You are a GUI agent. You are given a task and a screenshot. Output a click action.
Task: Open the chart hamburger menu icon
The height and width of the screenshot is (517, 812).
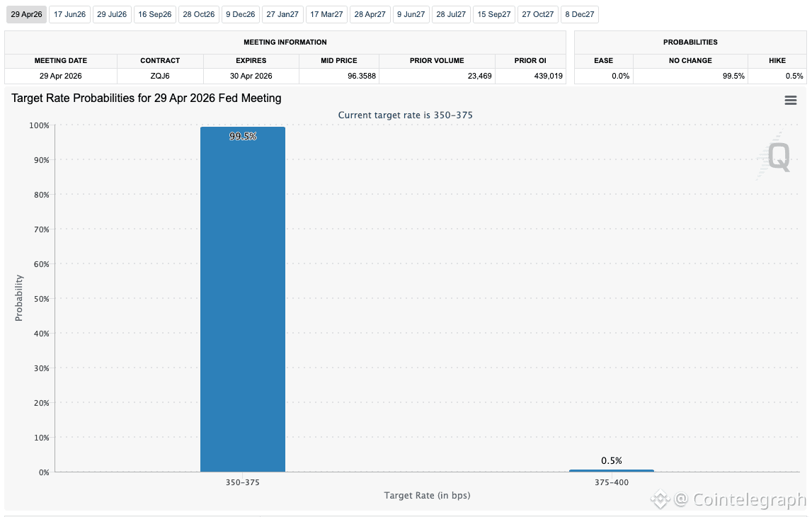[x=790, y=101]
